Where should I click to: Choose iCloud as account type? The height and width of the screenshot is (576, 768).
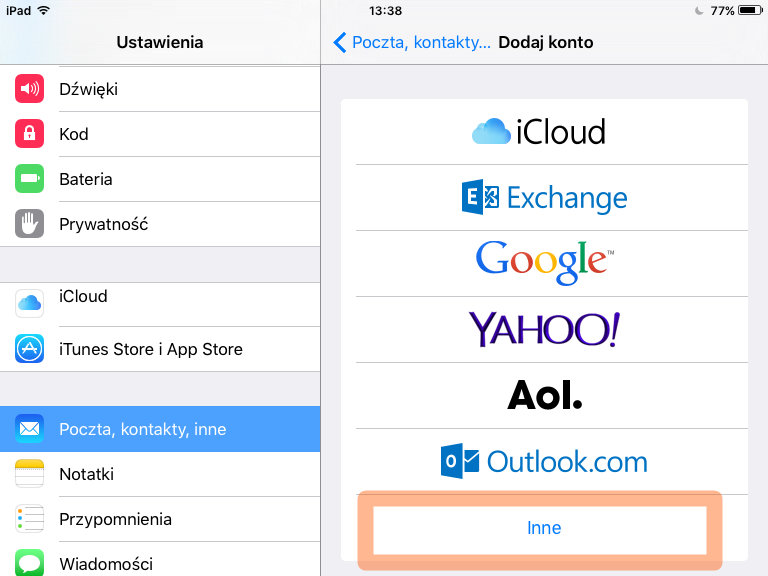tap(544, 132)
